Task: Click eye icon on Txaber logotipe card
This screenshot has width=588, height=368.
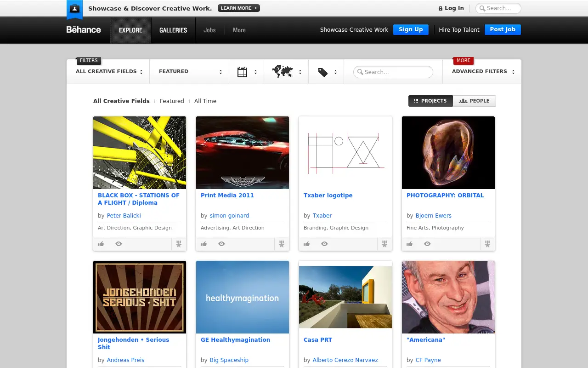Action: click(x=324, y=244)
